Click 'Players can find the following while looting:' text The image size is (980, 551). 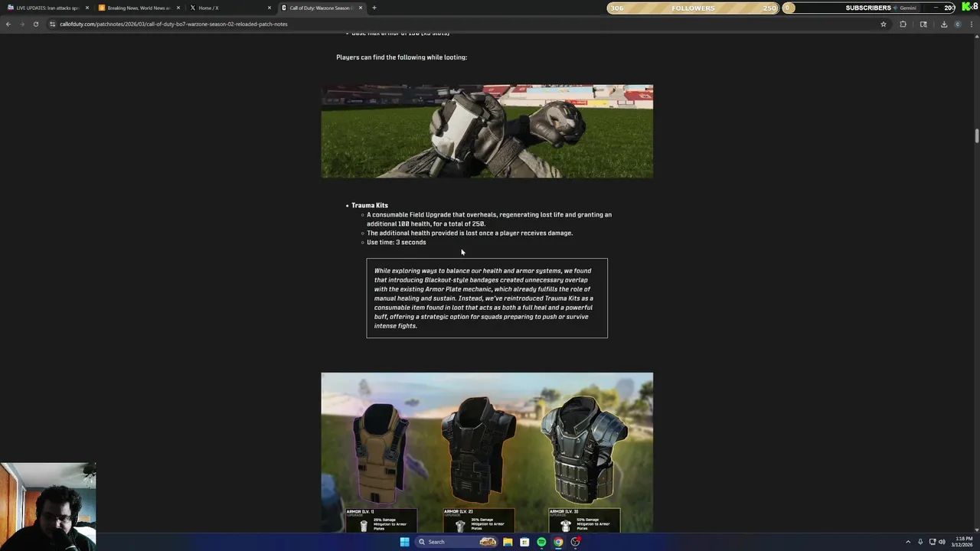(x=401, y=57)
